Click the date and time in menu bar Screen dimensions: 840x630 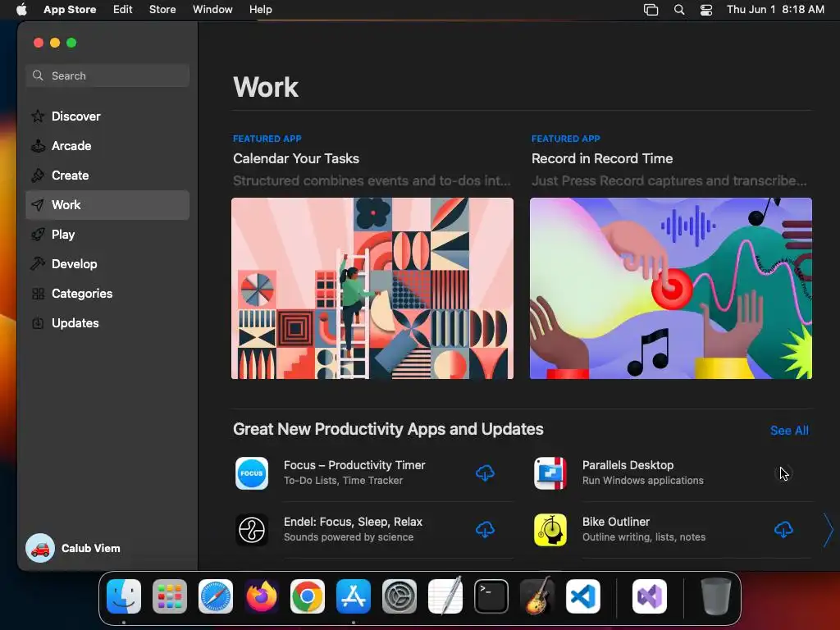click(775, 10)
